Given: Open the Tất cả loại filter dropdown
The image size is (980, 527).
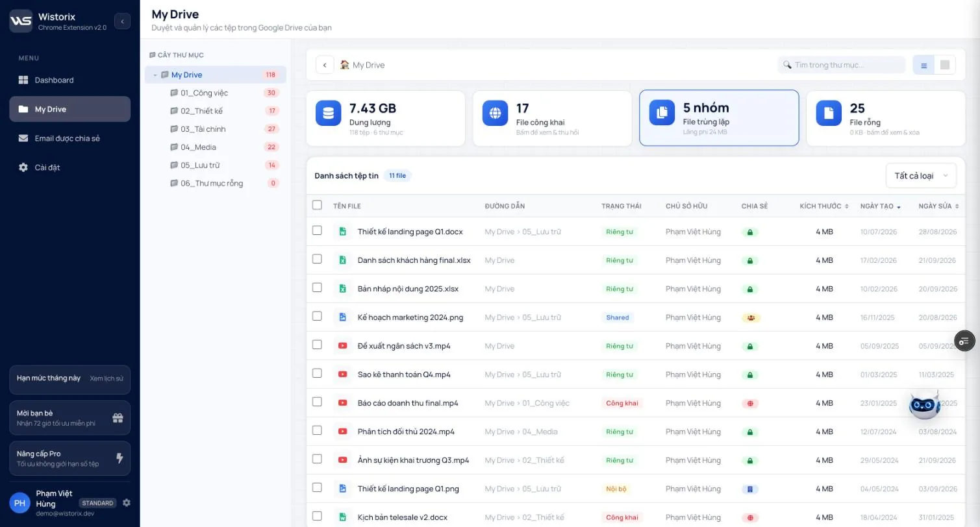Looking at the screenshot, I should (x=921, y=176).
